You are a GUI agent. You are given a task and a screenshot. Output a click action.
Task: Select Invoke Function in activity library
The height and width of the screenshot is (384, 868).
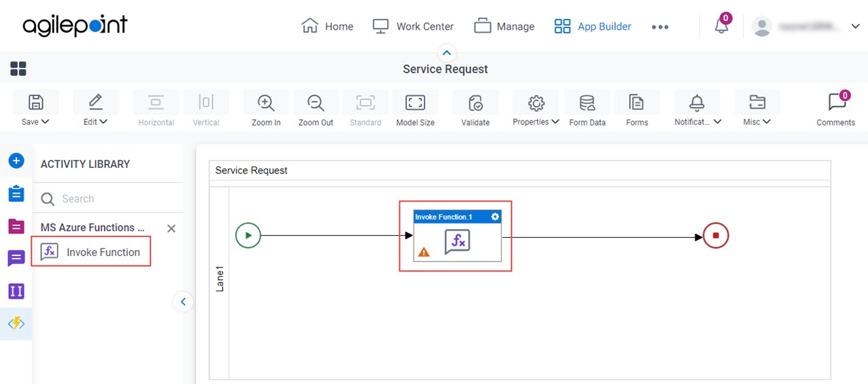point(91,252)
